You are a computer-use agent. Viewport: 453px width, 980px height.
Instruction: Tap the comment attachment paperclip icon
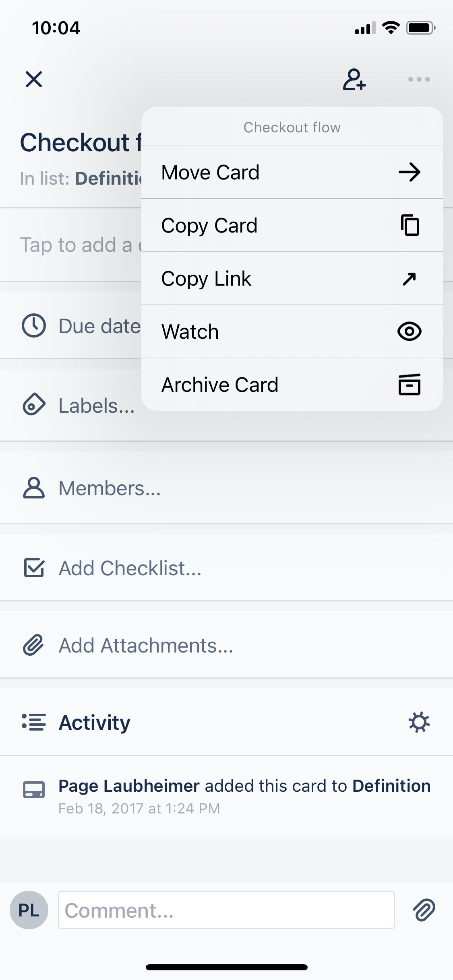pos(424,910)
